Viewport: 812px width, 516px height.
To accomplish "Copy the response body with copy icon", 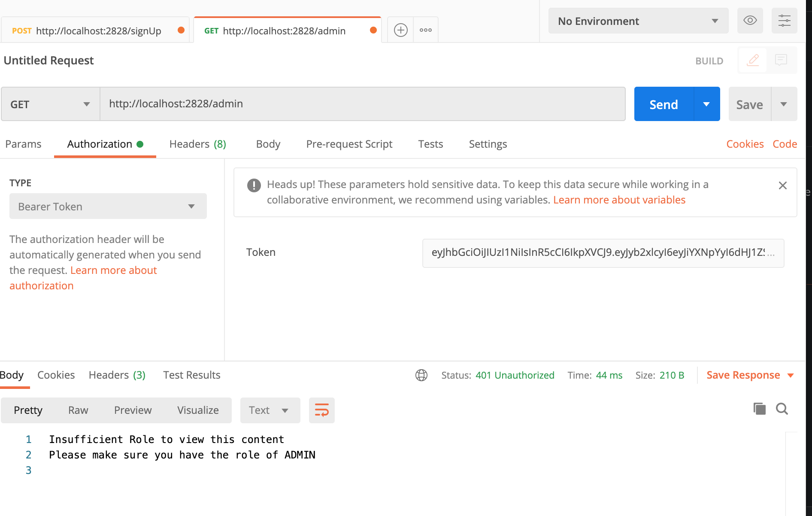I will click(759, 409).
